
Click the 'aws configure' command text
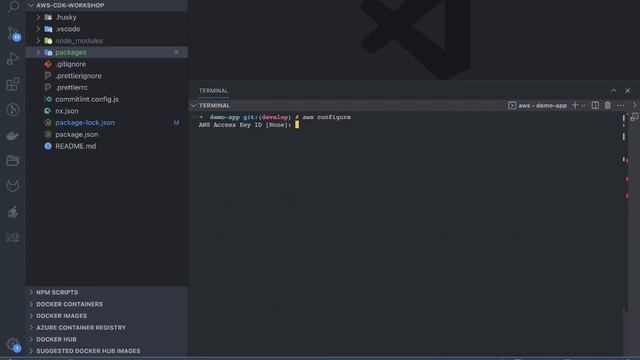(x=327, y=117)
